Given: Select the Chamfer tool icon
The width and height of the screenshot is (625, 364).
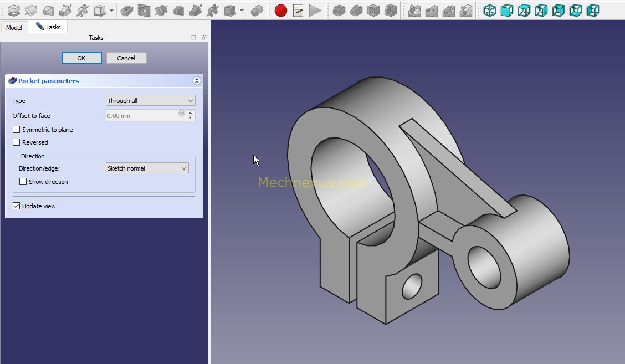Looking at the screenshot, I should (356, 10).
